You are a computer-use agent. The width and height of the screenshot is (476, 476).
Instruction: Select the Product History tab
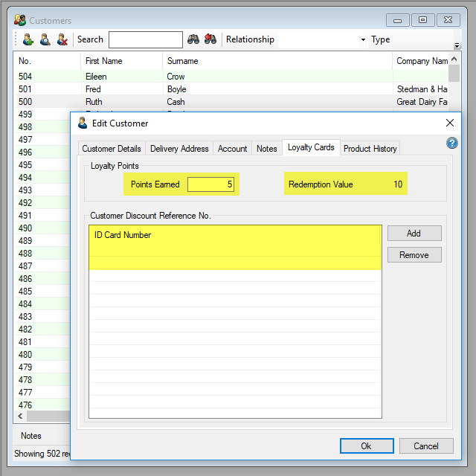[x=370, y=149]
